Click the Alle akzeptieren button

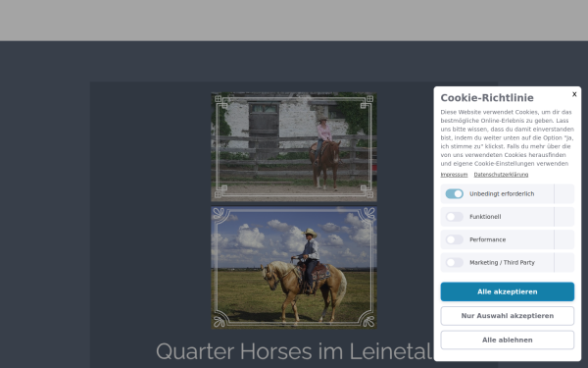pyautogui.click(x=507, y=291)
